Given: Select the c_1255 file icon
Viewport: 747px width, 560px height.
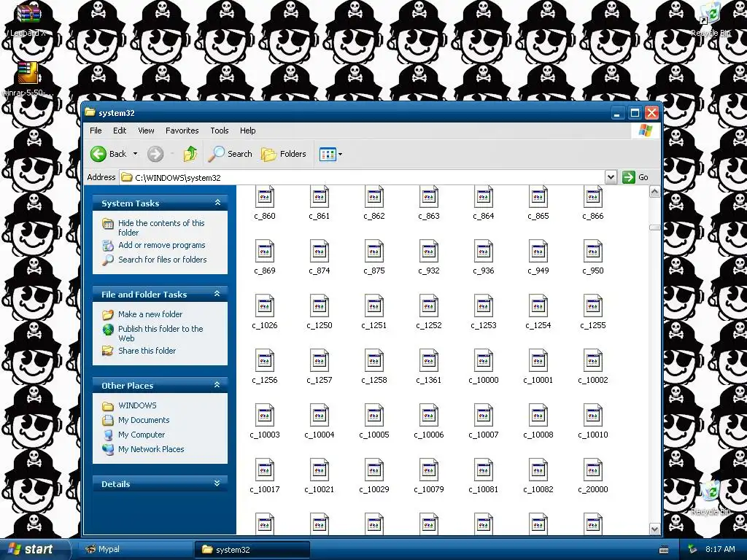Looking at the screenshot, I should [x=593, y=306].
